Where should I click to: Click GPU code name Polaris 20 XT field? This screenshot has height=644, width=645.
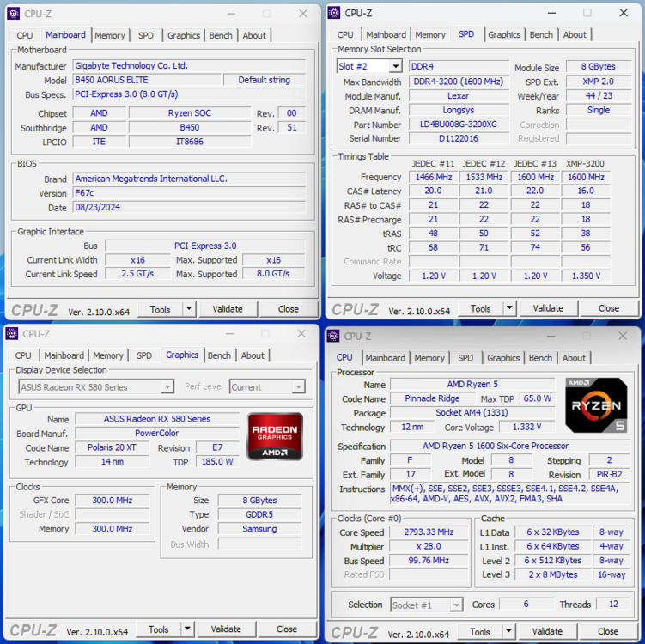pos(112,447)
